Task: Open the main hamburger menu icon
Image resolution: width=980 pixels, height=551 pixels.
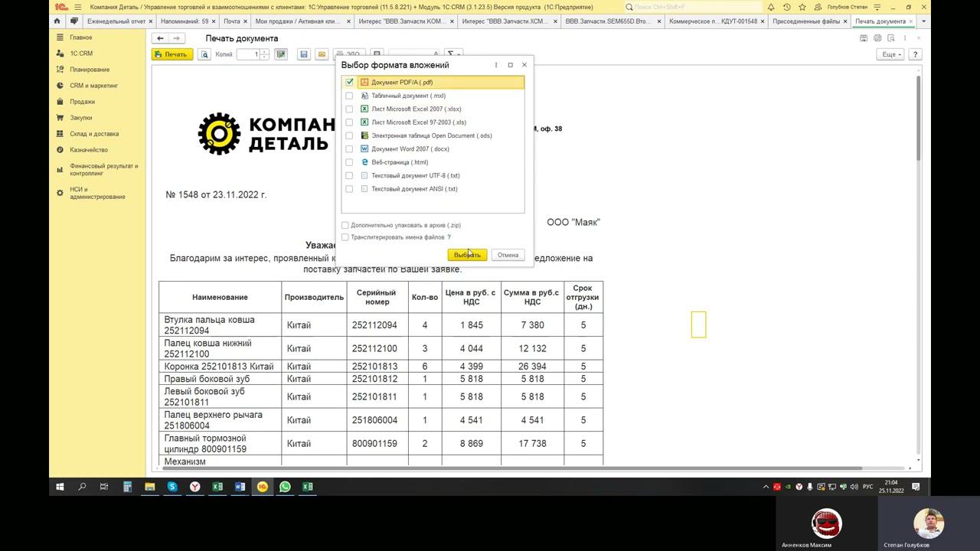Action: 77,7
